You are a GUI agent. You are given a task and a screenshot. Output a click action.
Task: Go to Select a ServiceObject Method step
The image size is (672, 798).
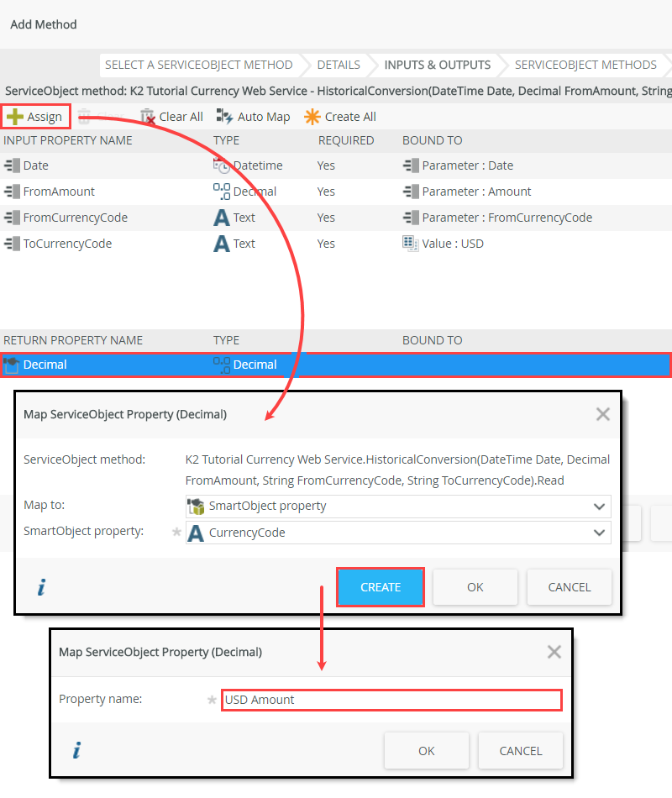pos(198,65)
